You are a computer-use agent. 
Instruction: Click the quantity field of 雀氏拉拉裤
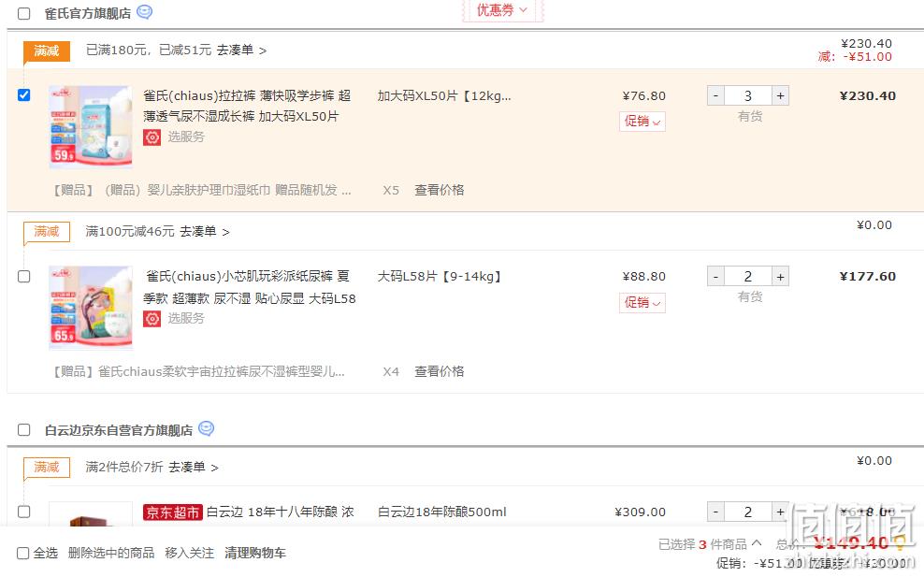[x=748, y=95]
